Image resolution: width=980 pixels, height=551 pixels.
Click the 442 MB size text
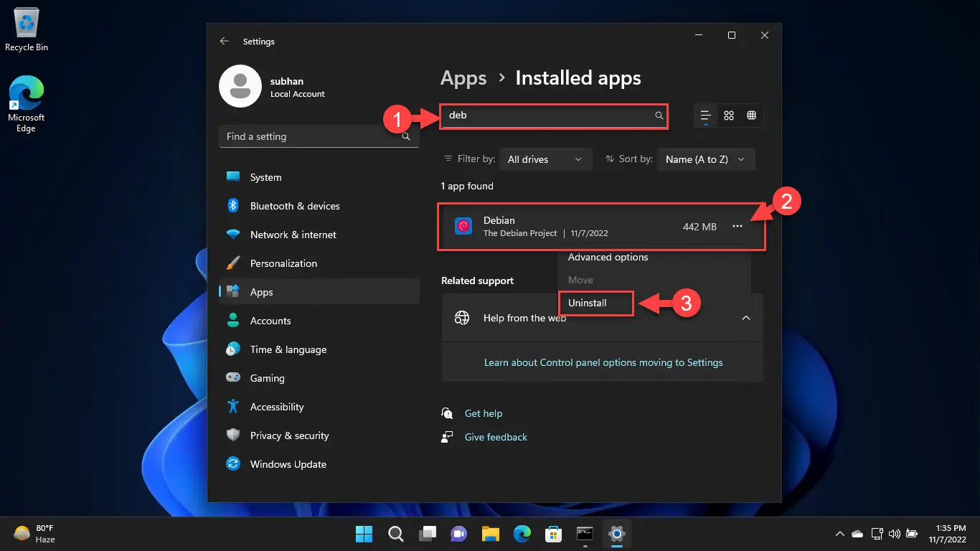(699, 227)
